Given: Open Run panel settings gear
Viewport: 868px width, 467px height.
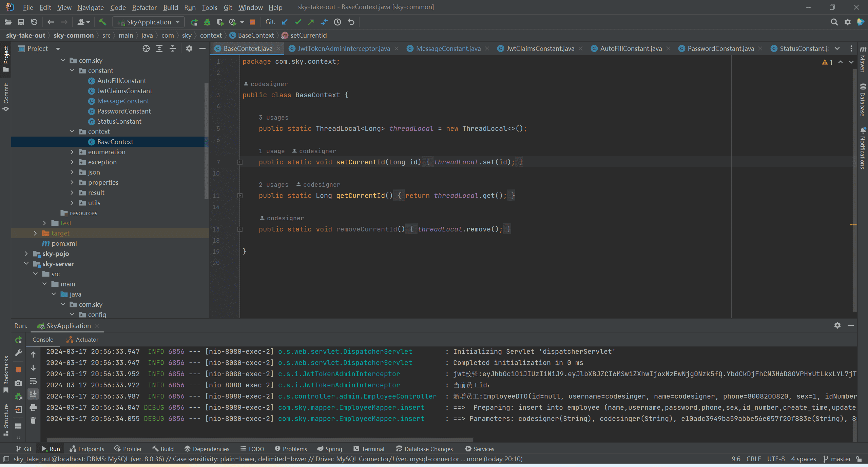Looking at the screenshot, I should click(837, 326).
